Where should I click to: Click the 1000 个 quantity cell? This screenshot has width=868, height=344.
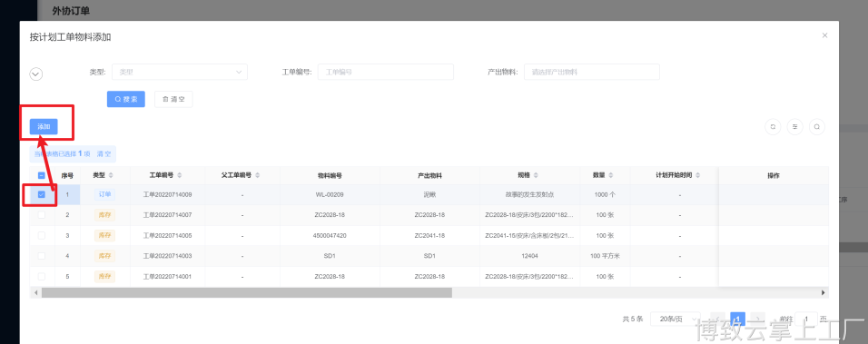point(605,194)
